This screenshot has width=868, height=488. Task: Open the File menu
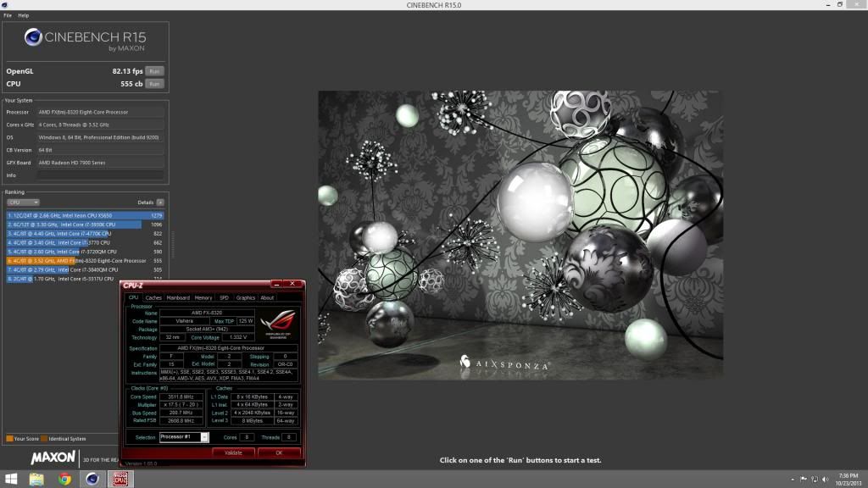click(8, 15)
